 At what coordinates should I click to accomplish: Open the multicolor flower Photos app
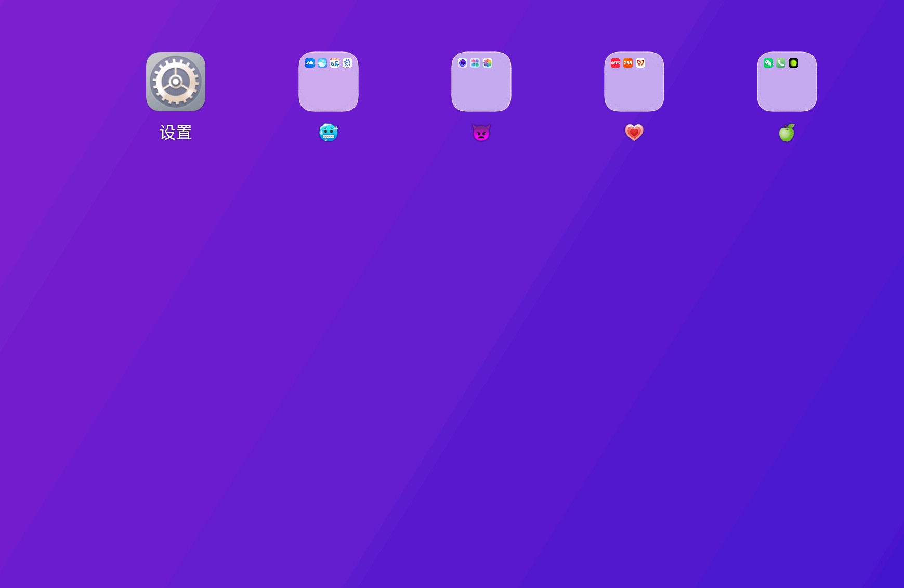pos(488,63)
